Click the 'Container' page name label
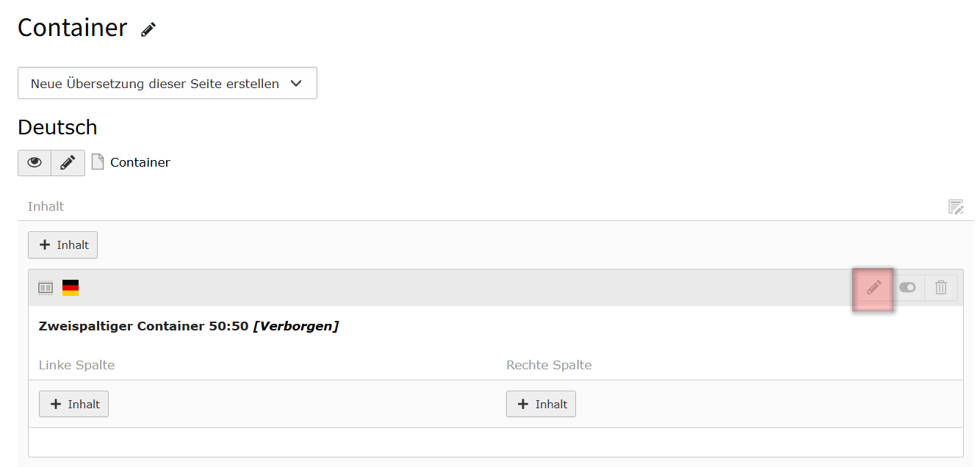The width and height of the screenshot is (980, 467). (140, 162)
